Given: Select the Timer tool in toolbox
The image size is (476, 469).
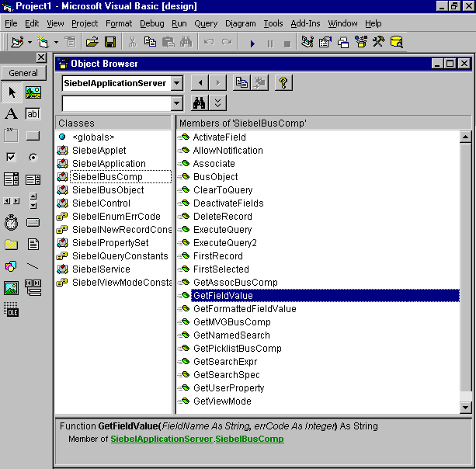Looking at the screenshot, I should coord(12,223).
